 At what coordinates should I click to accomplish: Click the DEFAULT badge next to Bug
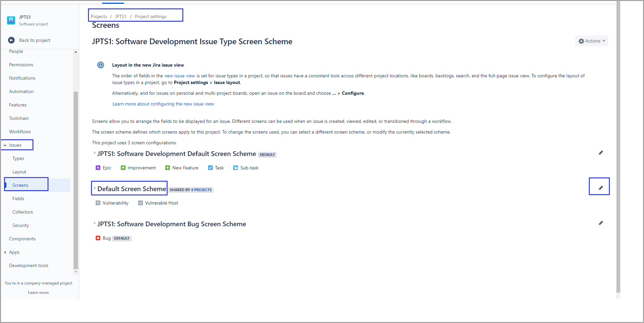click(122, 238)
